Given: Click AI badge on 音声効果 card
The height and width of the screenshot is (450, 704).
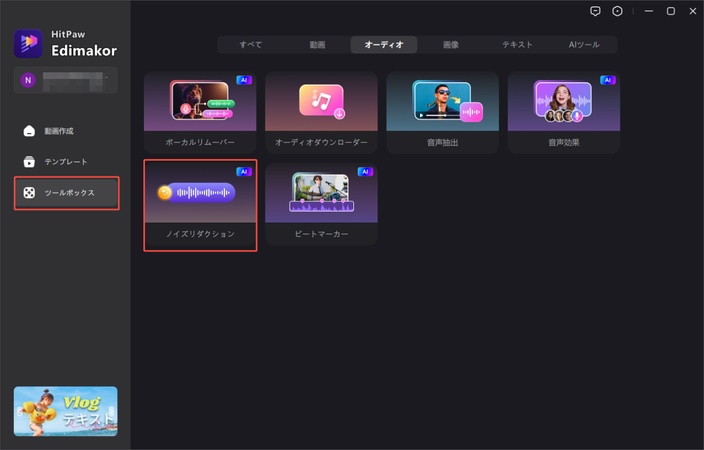Looking at the screenshot, I should [608, 80].
